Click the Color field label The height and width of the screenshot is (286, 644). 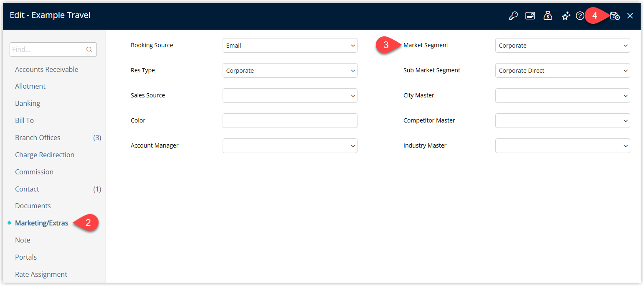click(x=138, y=120)
